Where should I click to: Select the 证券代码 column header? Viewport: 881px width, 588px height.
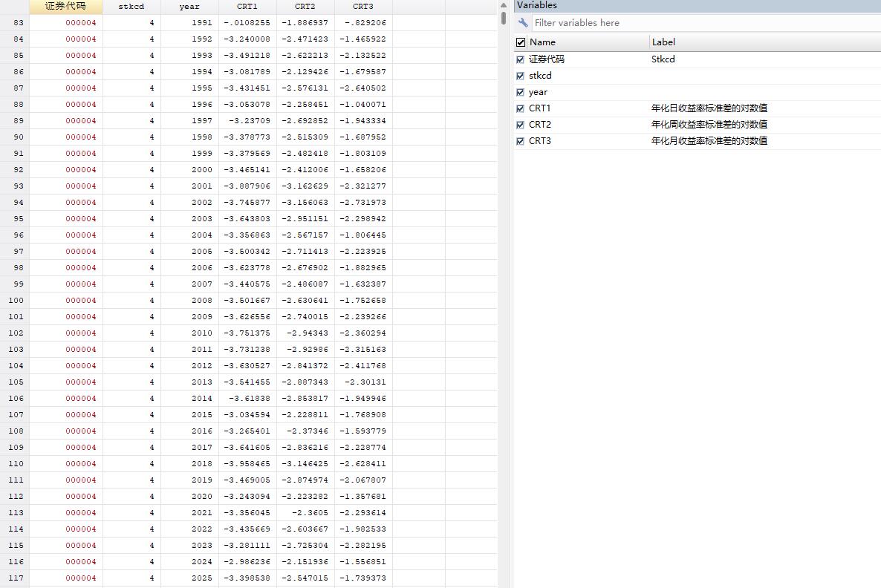click(x=65, y=6)
